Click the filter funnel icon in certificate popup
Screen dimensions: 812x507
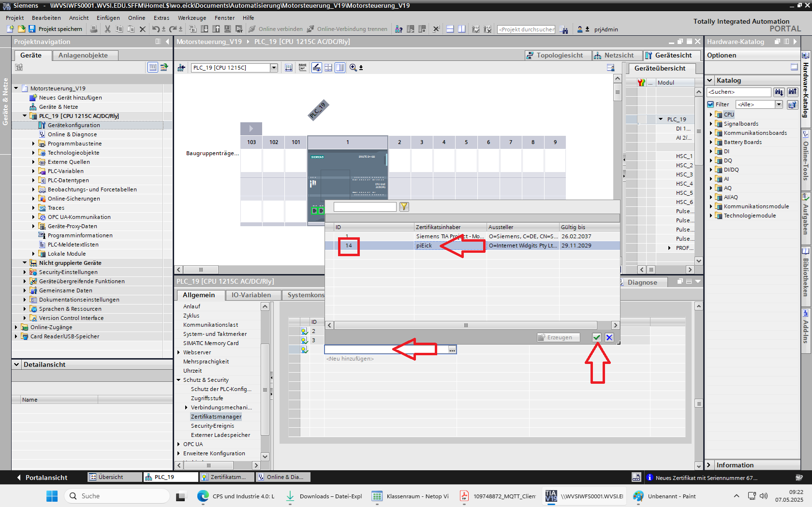(404, 207)
